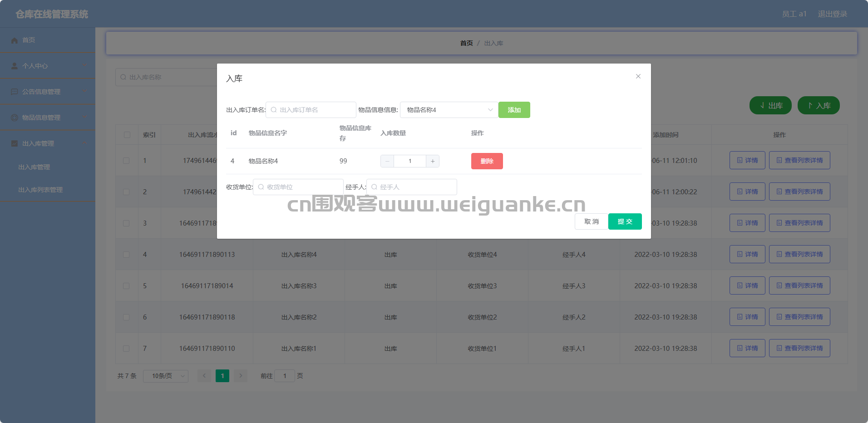Toggle chevron arrow of 出入库管理
The height and width of the screenshot is (423, 868).
[x=85, y=143]
